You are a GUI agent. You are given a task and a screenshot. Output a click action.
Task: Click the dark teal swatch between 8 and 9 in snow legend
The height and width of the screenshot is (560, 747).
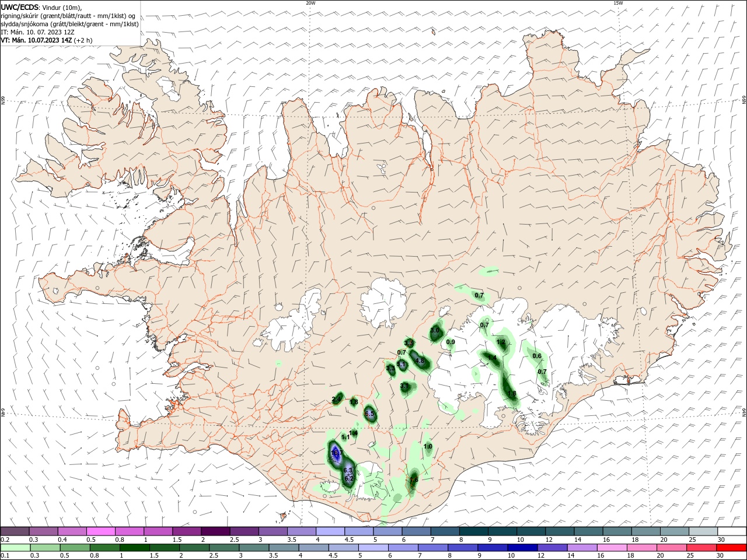[x=474, y=531]
